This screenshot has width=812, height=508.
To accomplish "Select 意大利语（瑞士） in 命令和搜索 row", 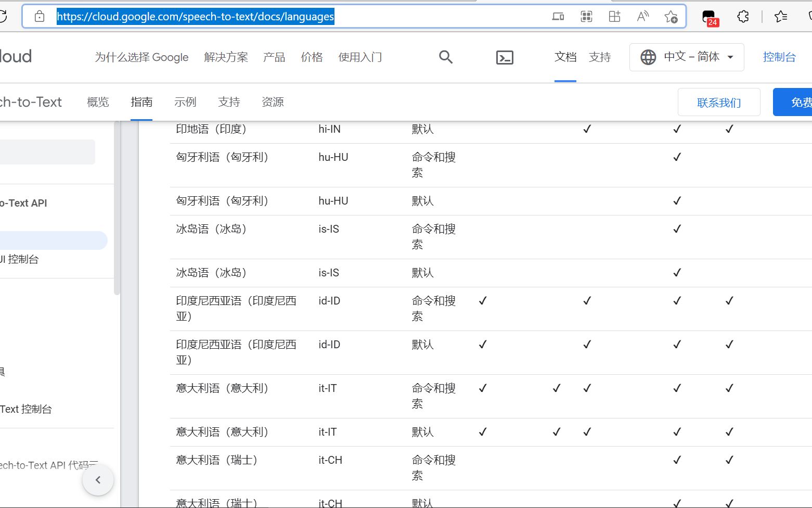I will point(217,460).
